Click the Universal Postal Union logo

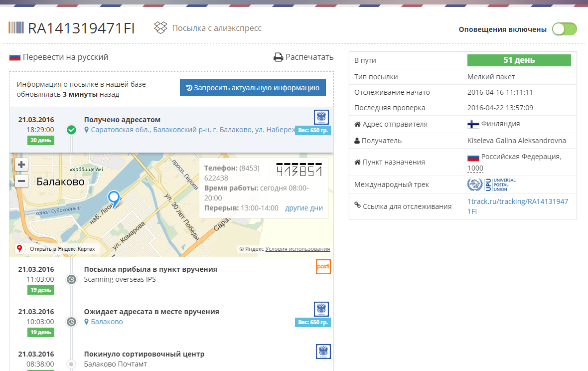(x=491, y=185)
